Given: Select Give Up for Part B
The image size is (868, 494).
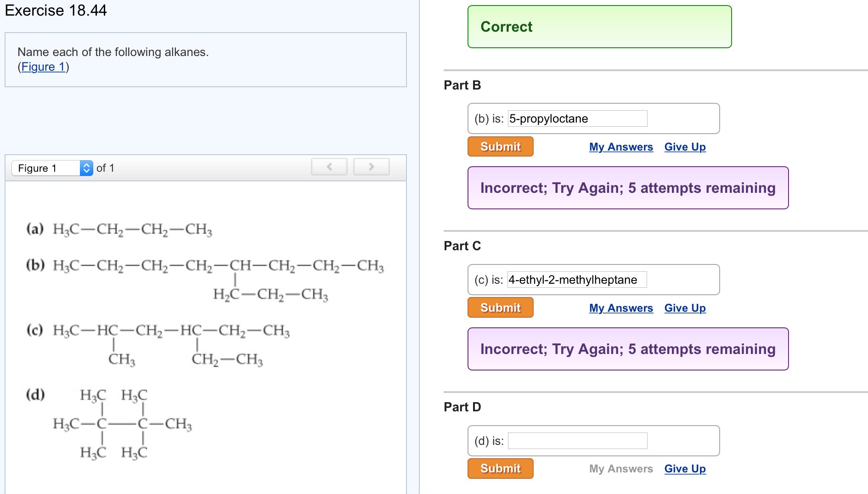Looking at the screenshot, I should (x=685, y=146).
